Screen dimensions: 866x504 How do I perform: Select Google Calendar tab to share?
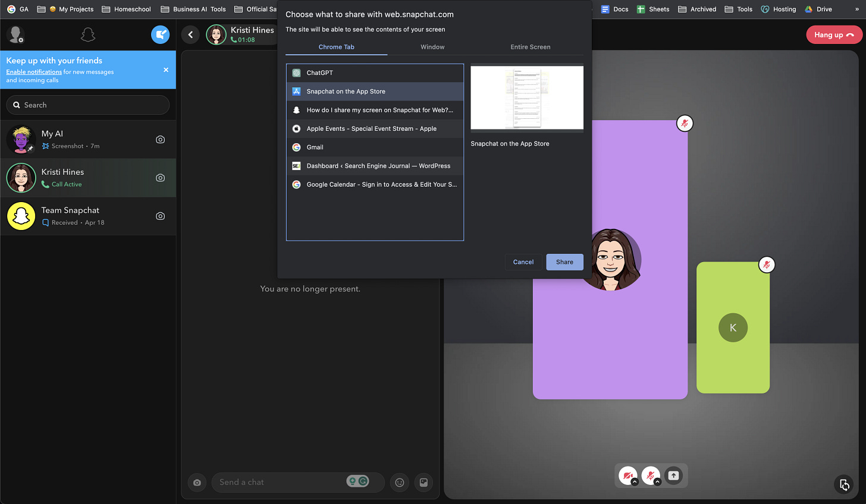point(375,185)
